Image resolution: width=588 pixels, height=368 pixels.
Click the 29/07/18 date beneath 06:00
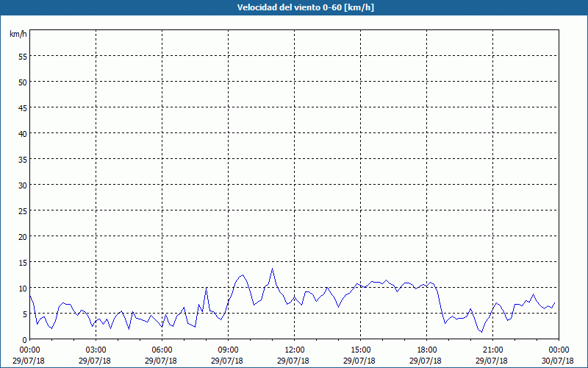(x=161, y=361)
